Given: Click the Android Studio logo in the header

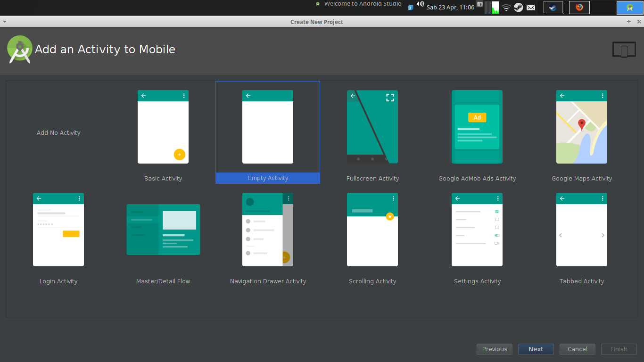Looking at the screenshot, I should pyautogui.click(x=19, y=49).
